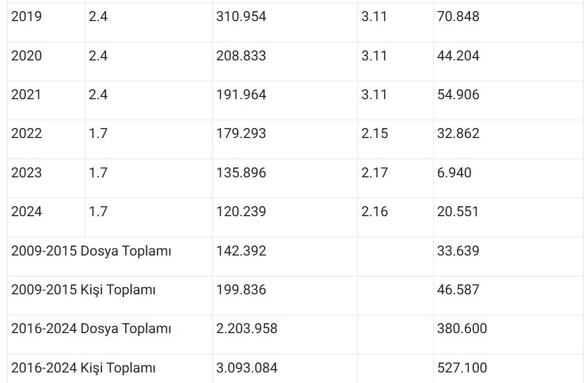
Task: Click the 135.896 value cell
Action: pos(241,173)
